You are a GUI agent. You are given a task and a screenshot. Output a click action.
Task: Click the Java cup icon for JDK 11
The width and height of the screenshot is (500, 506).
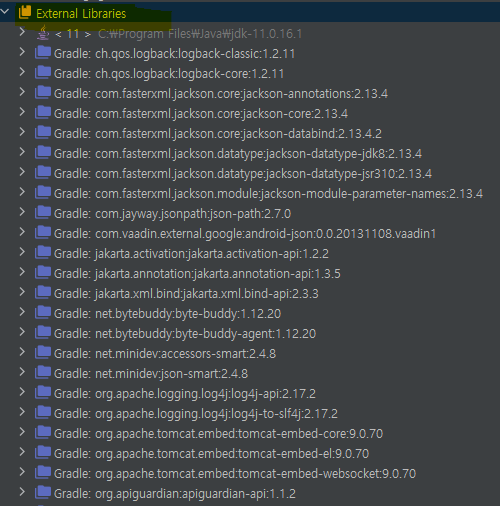tap(43, 33)
